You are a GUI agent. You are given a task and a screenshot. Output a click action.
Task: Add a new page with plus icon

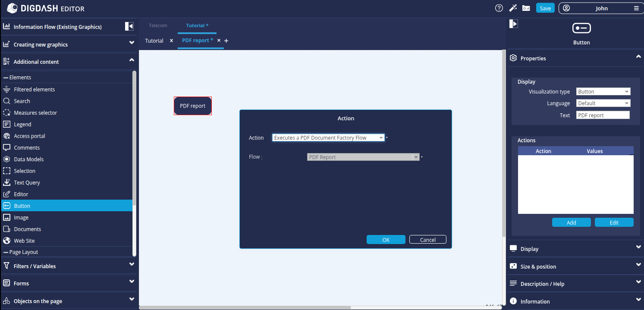pyautogui.click(x=226, y=41)
